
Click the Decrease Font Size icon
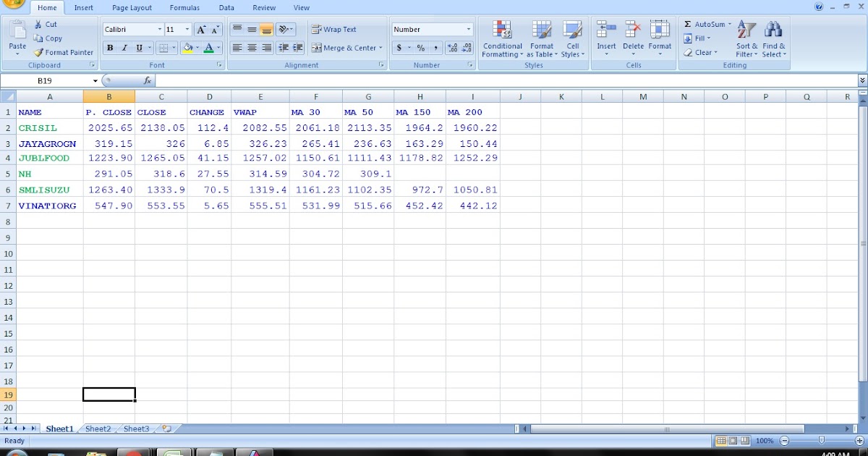click(x=216, y=30)
